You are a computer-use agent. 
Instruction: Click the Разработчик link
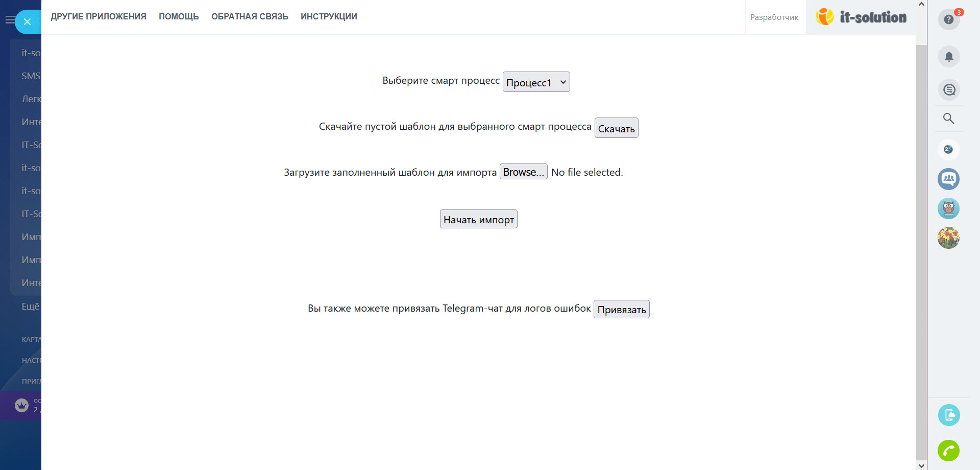(x=774, y=17)
